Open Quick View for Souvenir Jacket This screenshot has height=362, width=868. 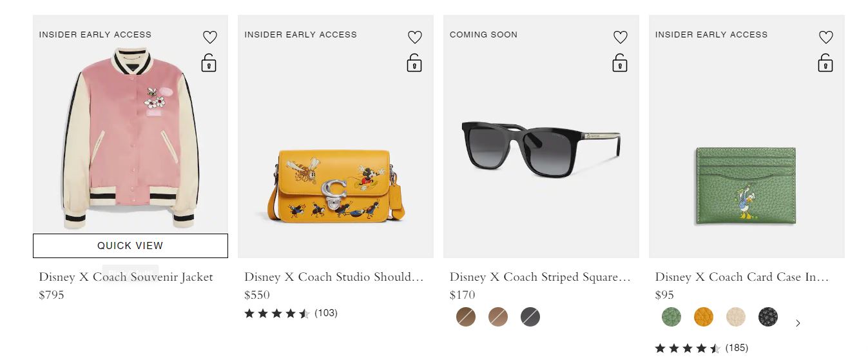[130, 246]
